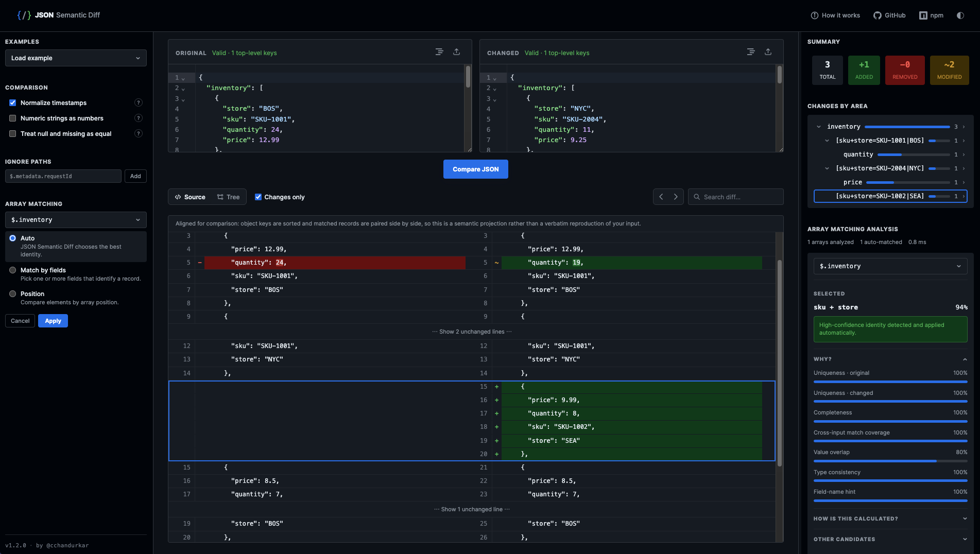Upload a file to the Original panel
This screenshot has height=554, width=980.
[x=456, y=52]
